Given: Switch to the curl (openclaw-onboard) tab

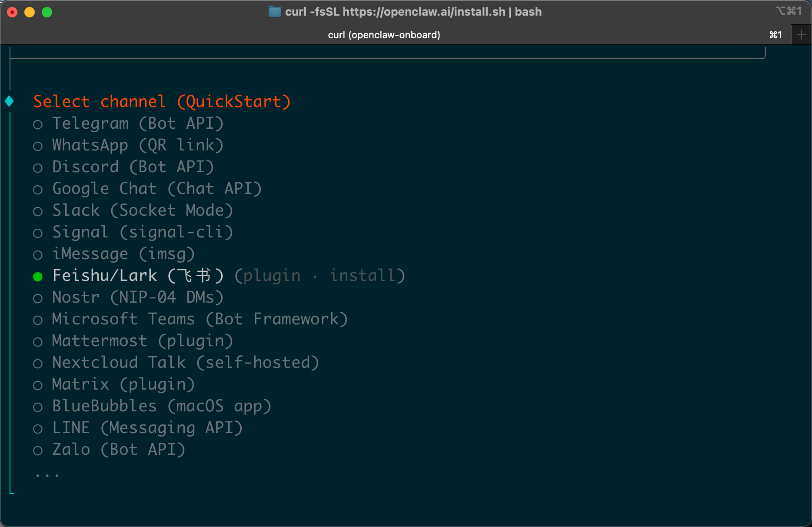Looking at the screenshot, I should coord(384,35).
